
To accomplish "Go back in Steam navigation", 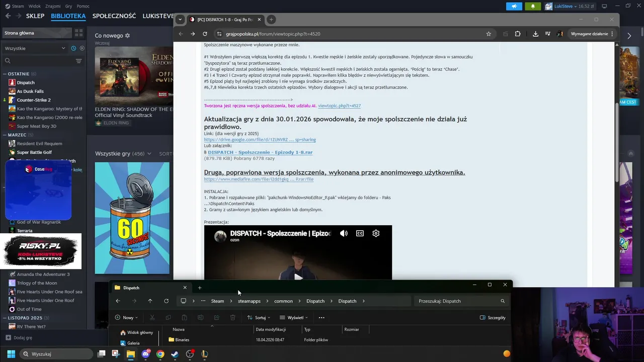I will pyautogui.click(x=8, y=16).
